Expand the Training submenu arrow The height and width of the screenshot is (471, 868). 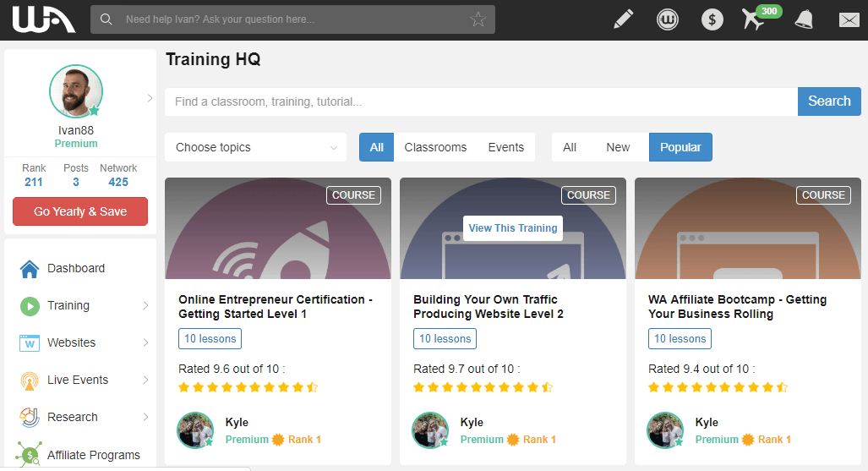(x=145, y=305)
